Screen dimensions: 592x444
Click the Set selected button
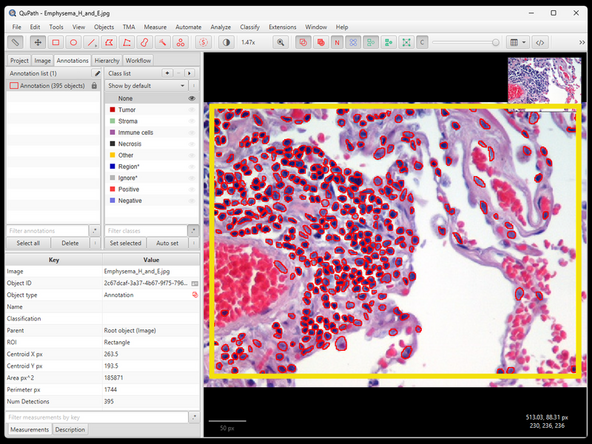click(x=125, y=243)
